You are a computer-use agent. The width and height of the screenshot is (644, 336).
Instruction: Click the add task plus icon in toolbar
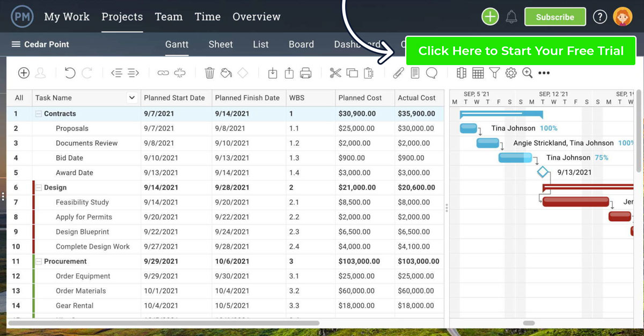tap(24, 73)
